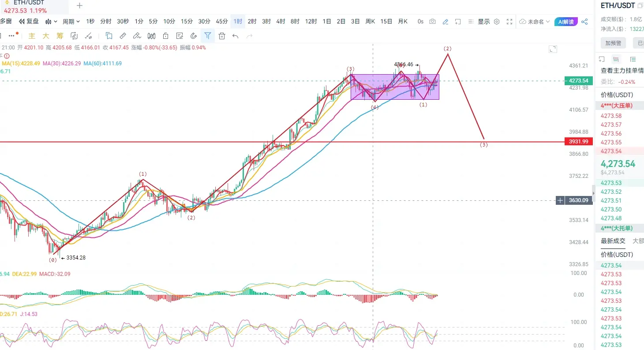644x350 pixels.
Task: Open chart settings hexagon icon
Action: click(x=497, y=21)
